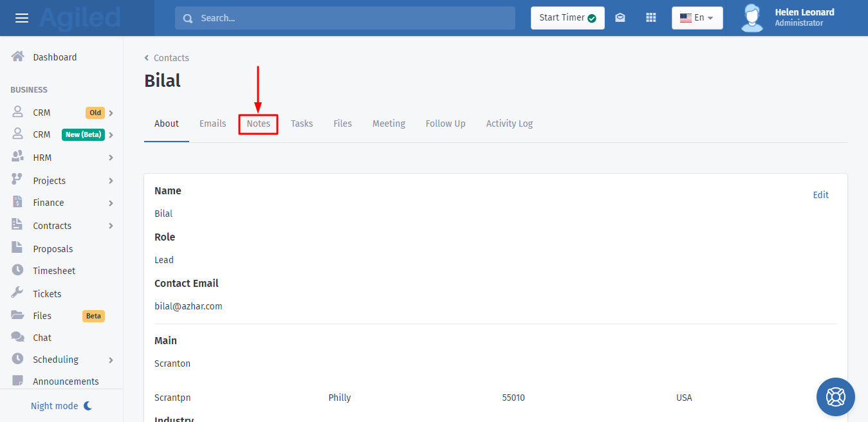Click the Proposals document icon

[18, 248]
